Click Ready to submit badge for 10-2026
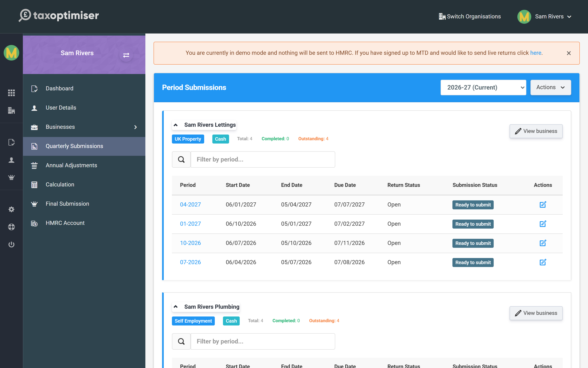Viewport: 588px width, 368px height. coord(473,243)
